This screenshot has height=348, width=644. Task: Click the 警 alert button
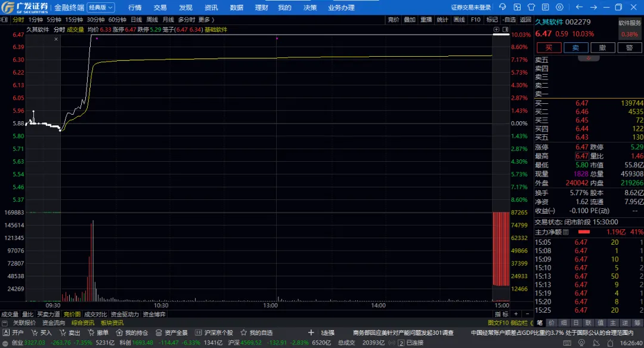[630, 48]
